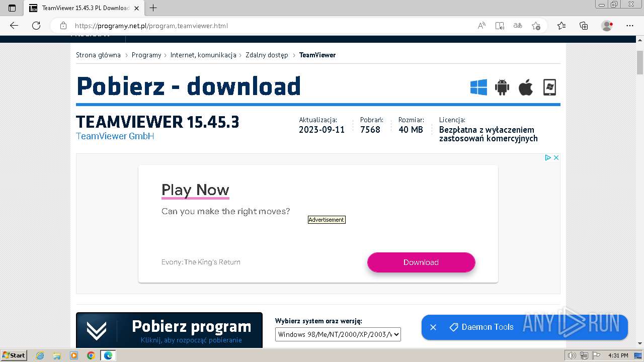Click the page vertical scrollbar thumb

(640, 62)
